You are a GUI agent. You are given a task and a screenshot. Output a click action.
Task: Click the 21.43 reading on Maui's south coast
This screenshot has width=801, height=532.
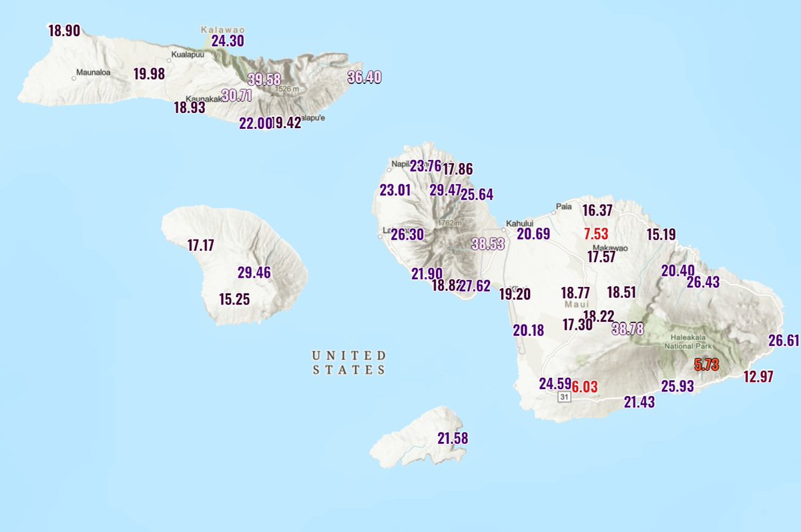(x=639, y=402)
